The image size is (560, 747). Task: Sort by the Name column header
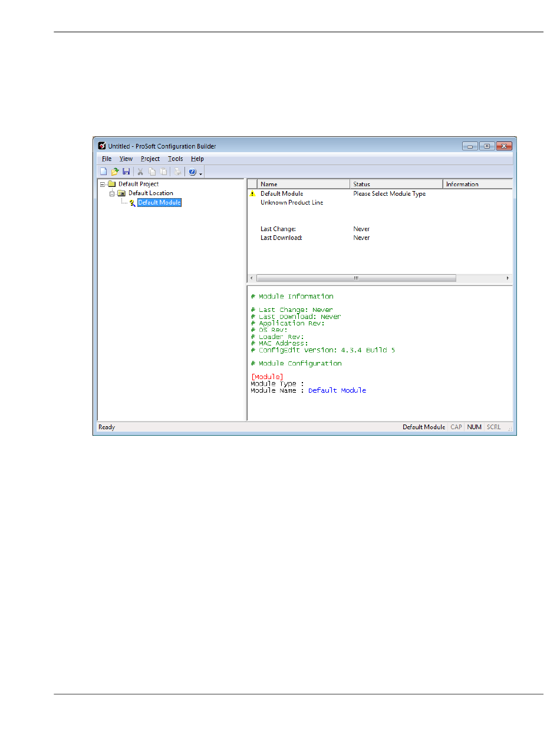[304, 184]
